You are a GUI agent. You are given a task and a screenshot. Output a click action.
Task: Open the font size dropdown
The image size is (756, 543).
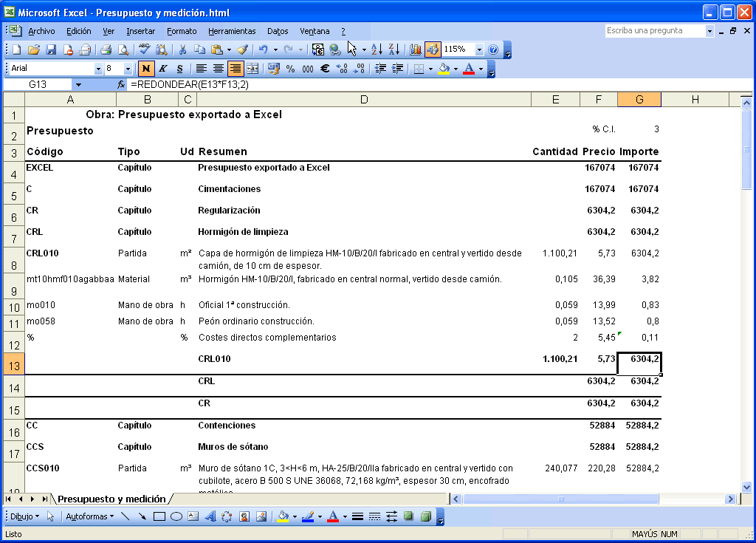pos(128,69)
